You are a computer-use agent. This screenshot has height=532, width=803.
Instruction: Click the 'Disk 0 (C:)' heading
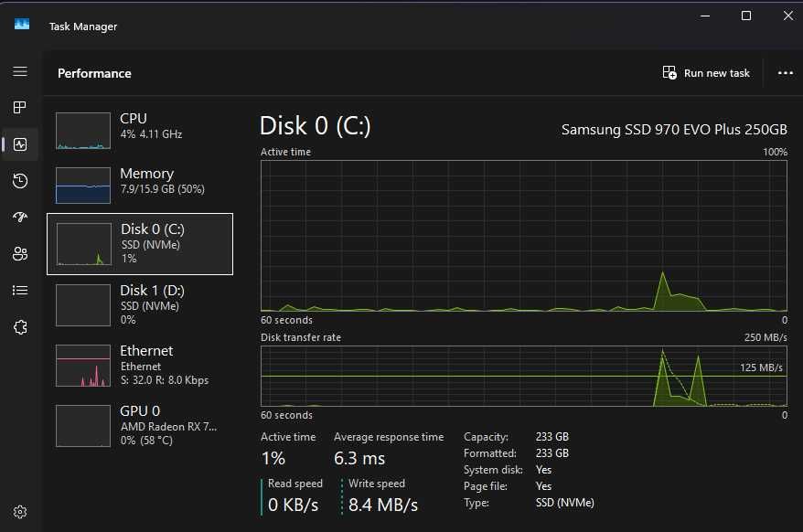pos(315,126)
